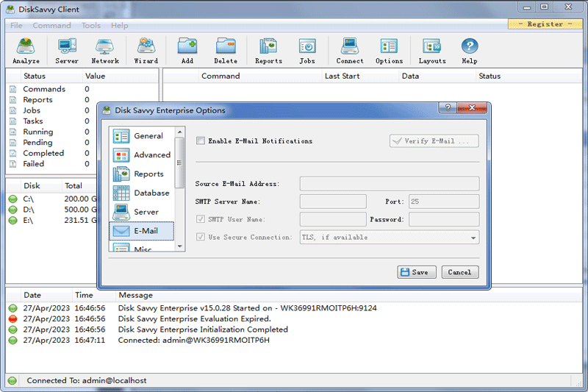Click the Command column header

pos(260,76)
